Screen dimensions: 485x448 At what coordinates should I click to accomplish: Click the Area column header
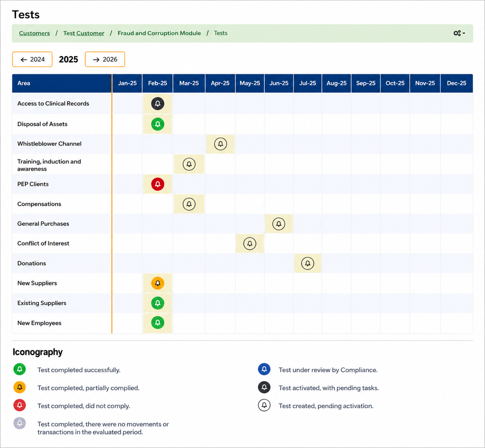coord(62,83)
